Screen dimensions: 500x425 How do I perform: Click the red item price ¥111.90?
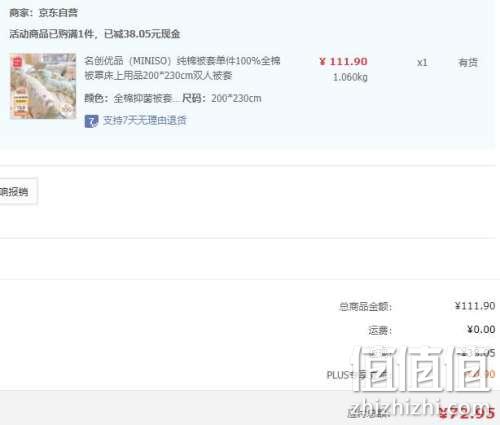point(343,61)
